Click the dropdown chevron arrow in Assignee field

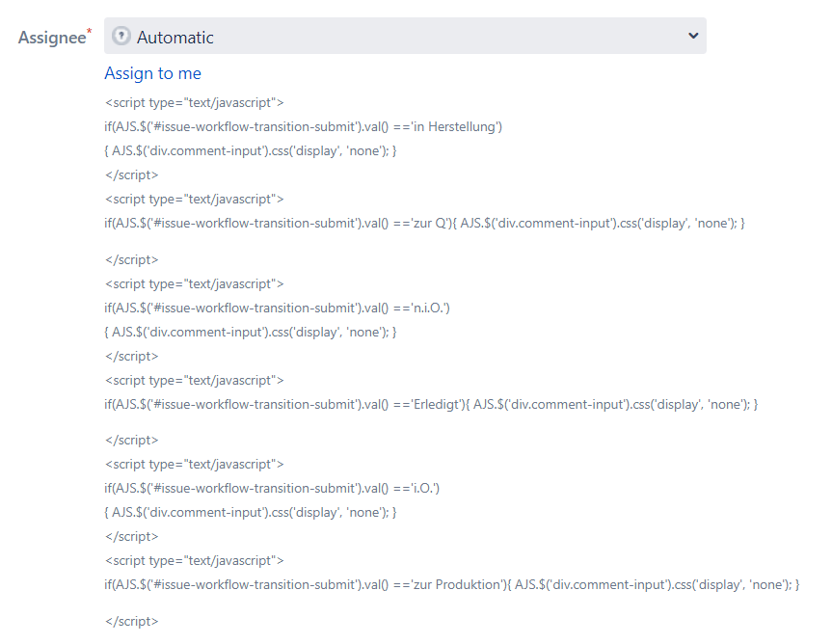(693, 36)
